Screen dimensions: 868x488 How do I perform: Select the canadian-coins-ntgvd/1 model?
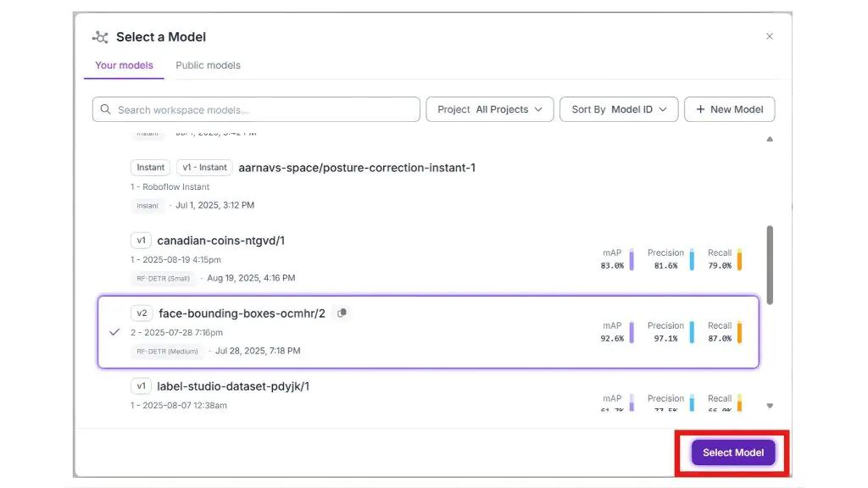(220, 241)
